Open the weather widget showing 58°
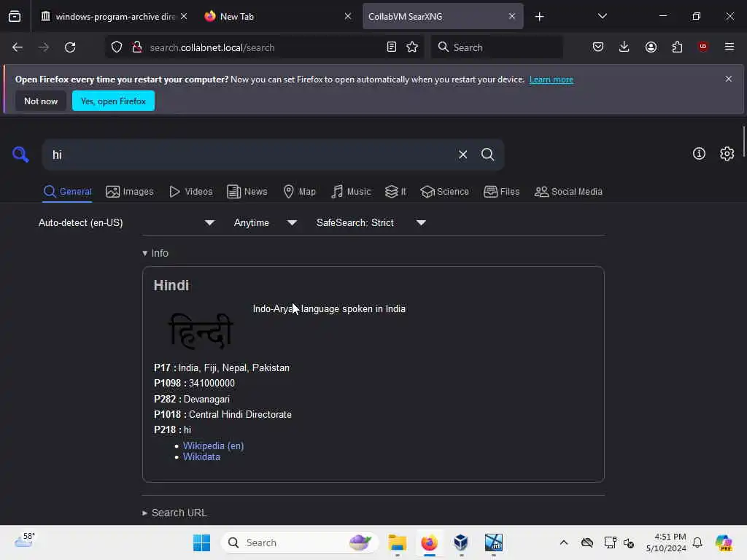The image size is (747, 560). (24, 541)
